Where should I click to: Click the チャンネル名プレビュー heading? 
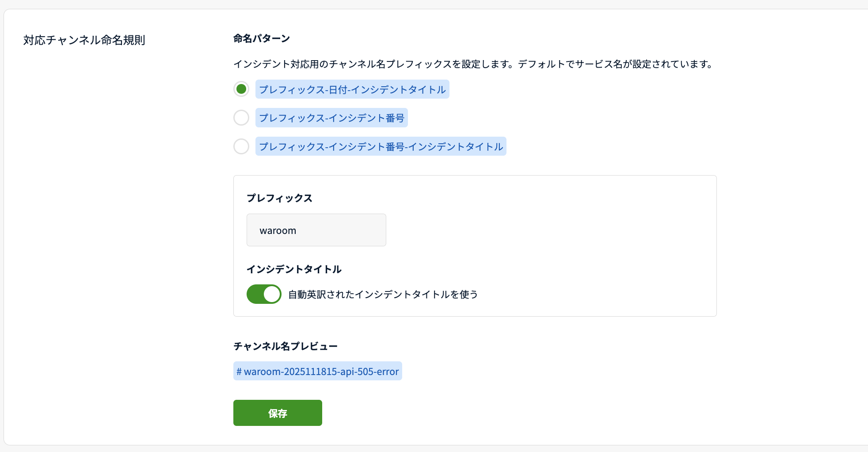coord(285,346)
